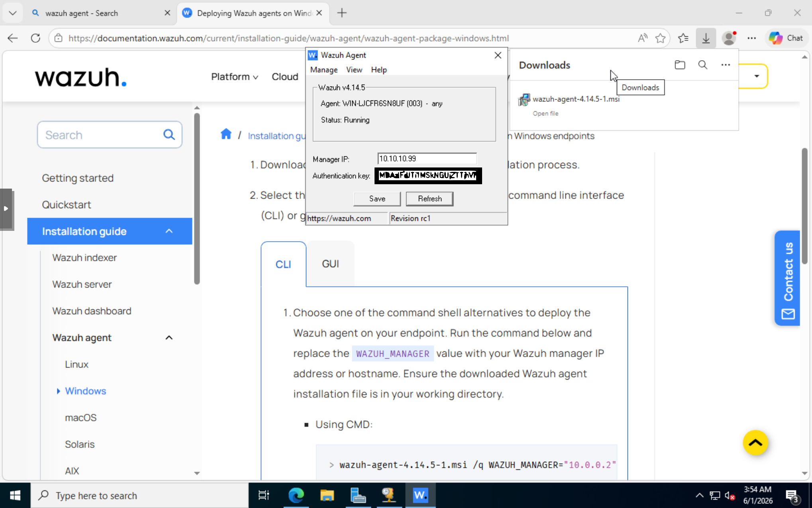Go to docs home via house icon

[x=226, y=134]
